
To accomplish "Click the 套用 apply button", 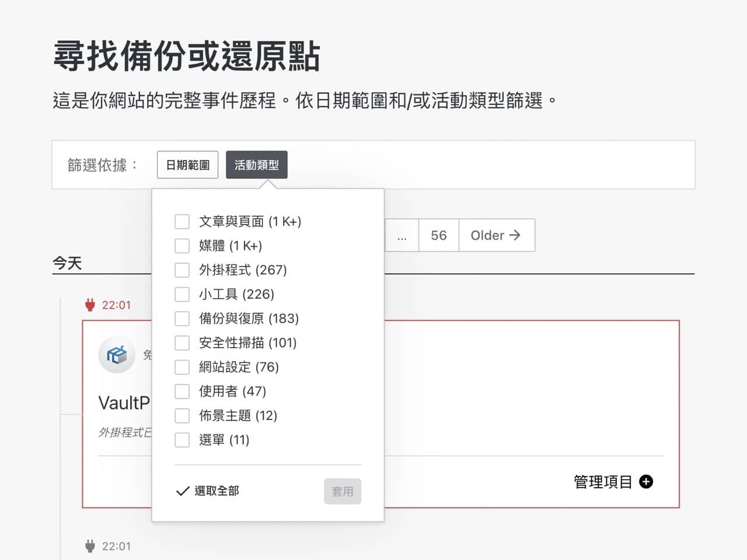I will tap(343, 491).
